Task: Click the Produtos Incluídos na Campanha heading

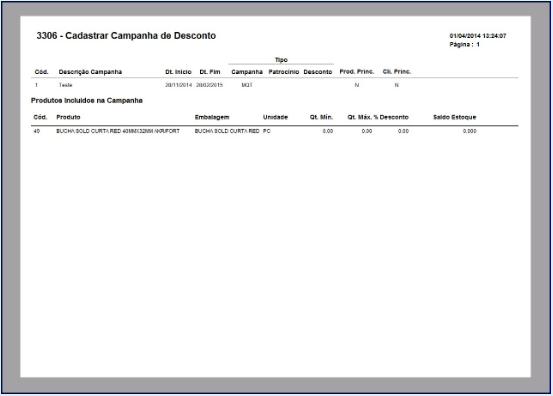Action: point(87,100)
